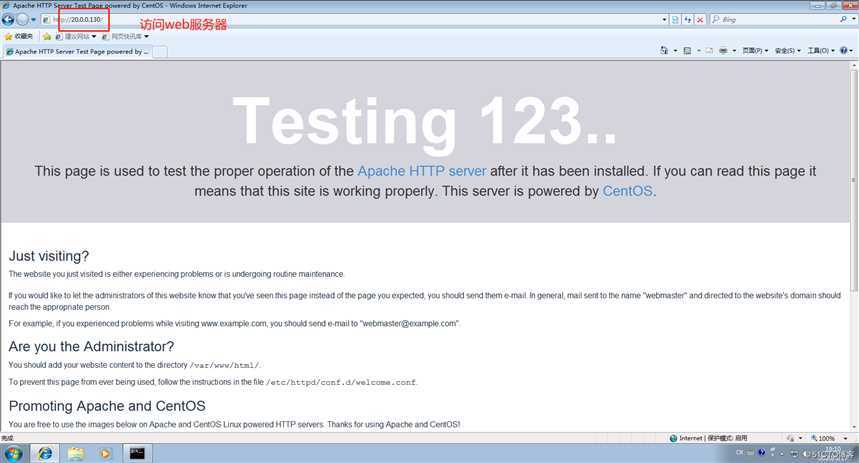Click the browser Back button
This screenshot has width=859, height=463.
[8, 20]
